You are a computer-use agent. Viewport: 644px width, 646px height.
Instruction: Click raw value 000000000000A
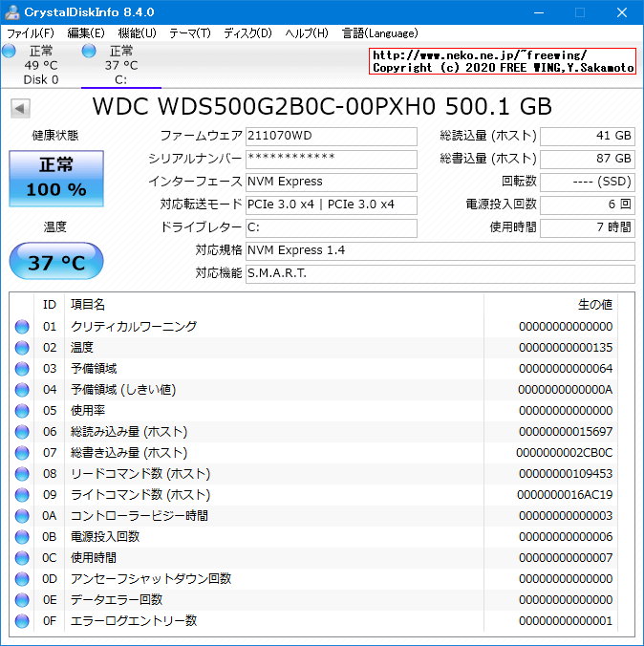click(x=566, y=390)
